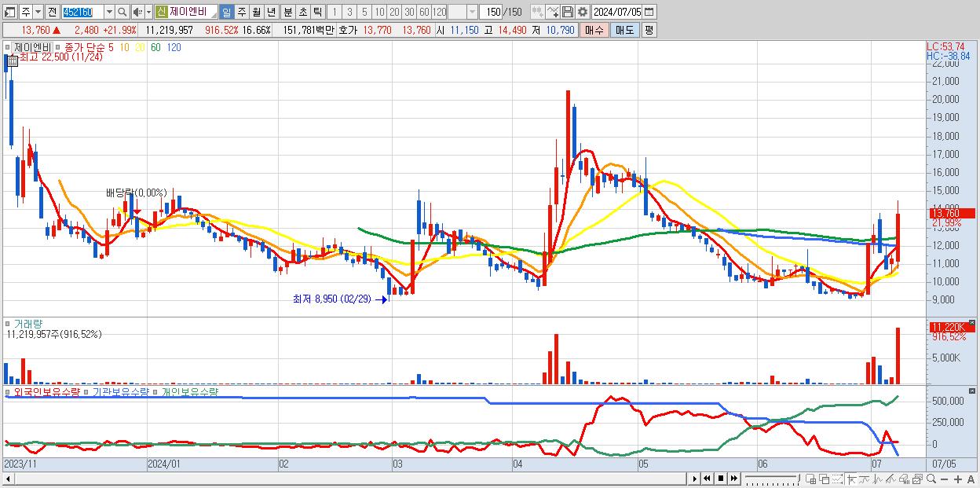The width and height of the screenshot is (980, 488).
Task: Click the 10-day moving average legend
Action: (125, 47)
